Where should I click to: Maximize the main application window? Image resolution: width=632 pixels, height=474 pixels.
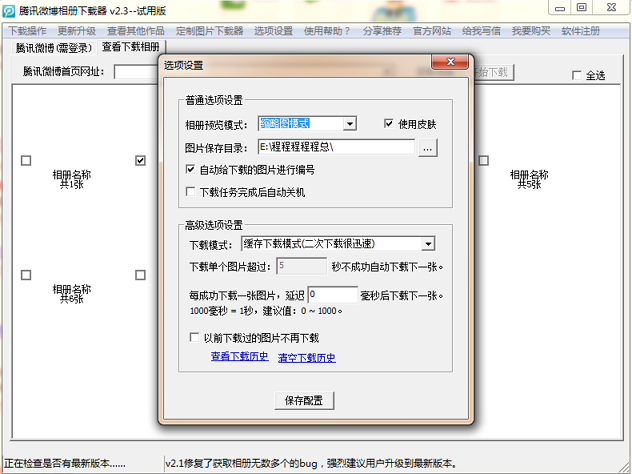point(582,8)
